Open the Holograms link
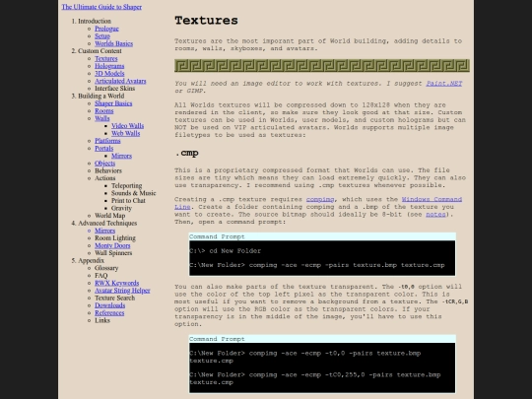Image resolution: width=532 pixels, height=399 pixels. pyautogui.click(x=109, y=66)
